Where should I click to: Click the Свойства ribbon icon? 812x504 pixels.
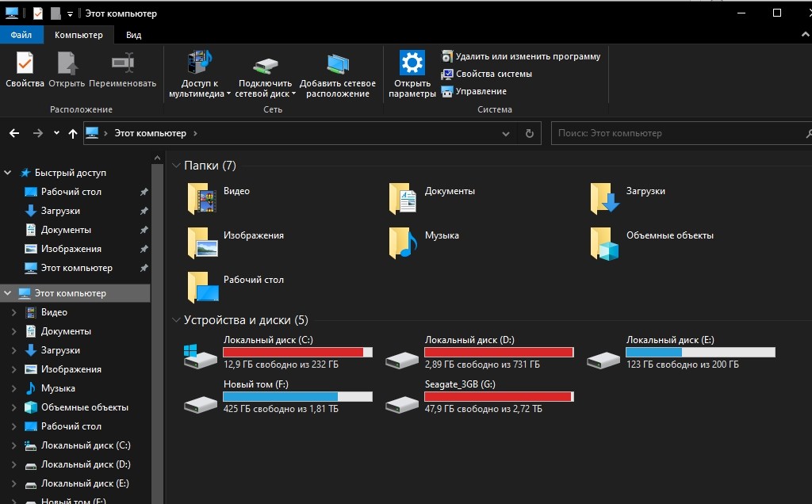coord(25,63)
